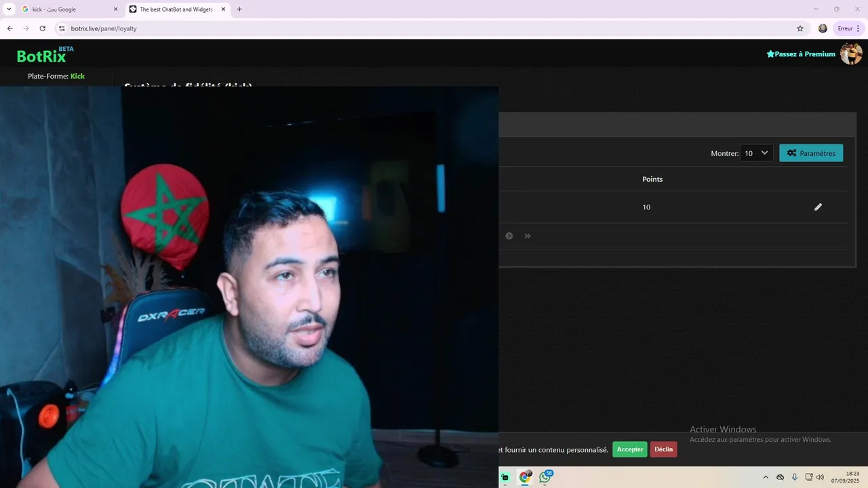Open network status tray icon
Image resolution: width=868 pixels, height=488 pixels.
(808, 477)
